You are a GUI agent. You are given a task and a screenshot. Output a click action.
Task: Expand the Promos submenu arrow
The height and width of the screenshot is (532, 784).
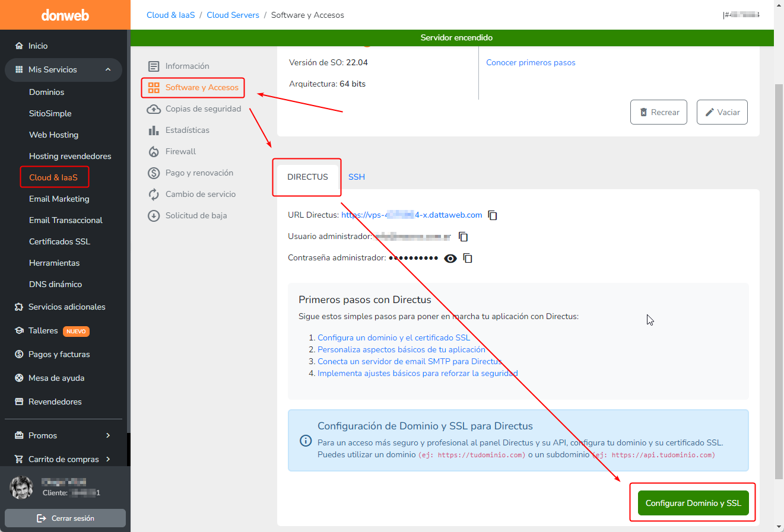(108, 435)
